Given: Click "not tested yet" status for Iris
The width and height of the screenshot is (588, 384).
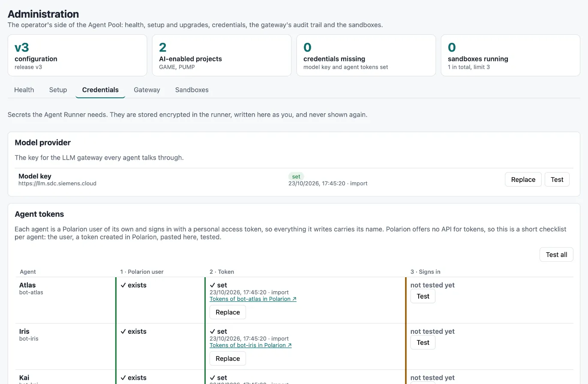Looking at the screenshot, I should [432, 331].
